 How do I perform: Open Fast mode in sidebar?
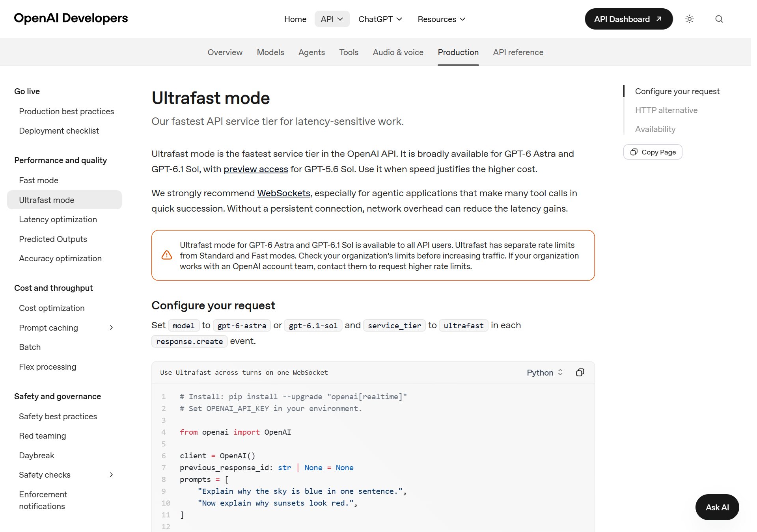(39, 180)
